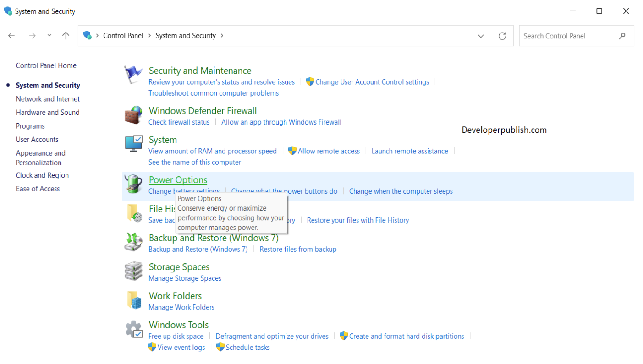Defragment and optimize your drives
Image resolution: width=643 pixels, height=364 pixels.
(272, 336)
